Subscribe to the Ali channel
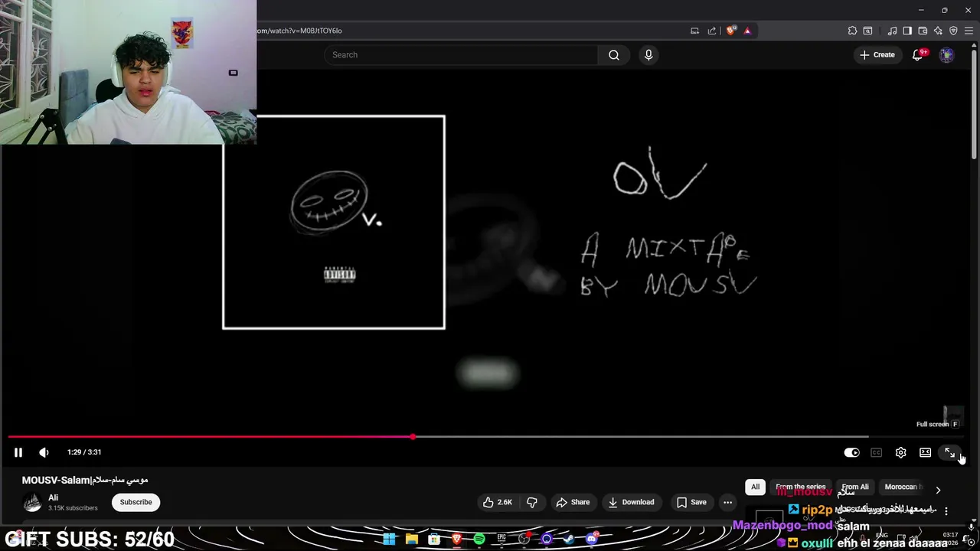Viewport: 980px width, 551px height. [136, 502]
